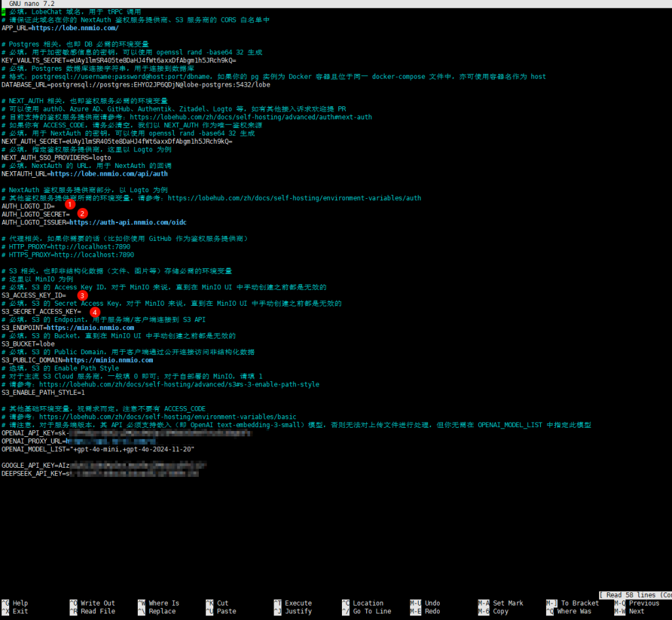The image size is (672, 620).
Task: Click the Help shortcut in bottom bar
Action: coord(20,603)
